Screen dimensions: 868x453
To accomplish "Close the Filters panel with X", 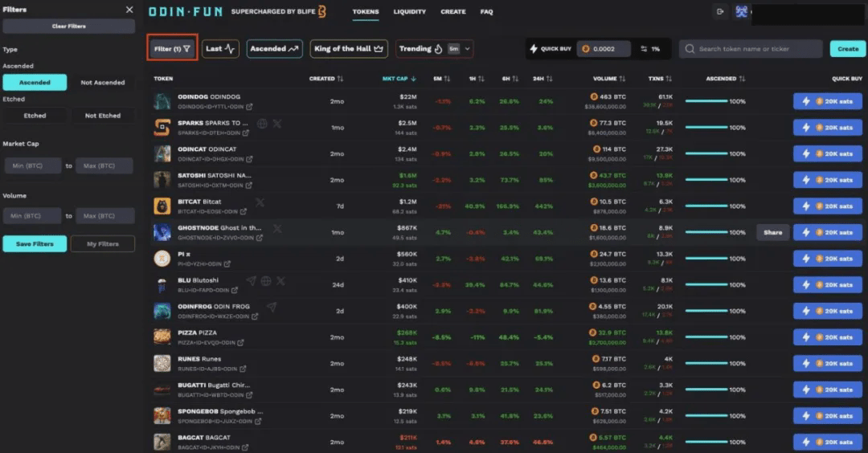I will 129,10.
